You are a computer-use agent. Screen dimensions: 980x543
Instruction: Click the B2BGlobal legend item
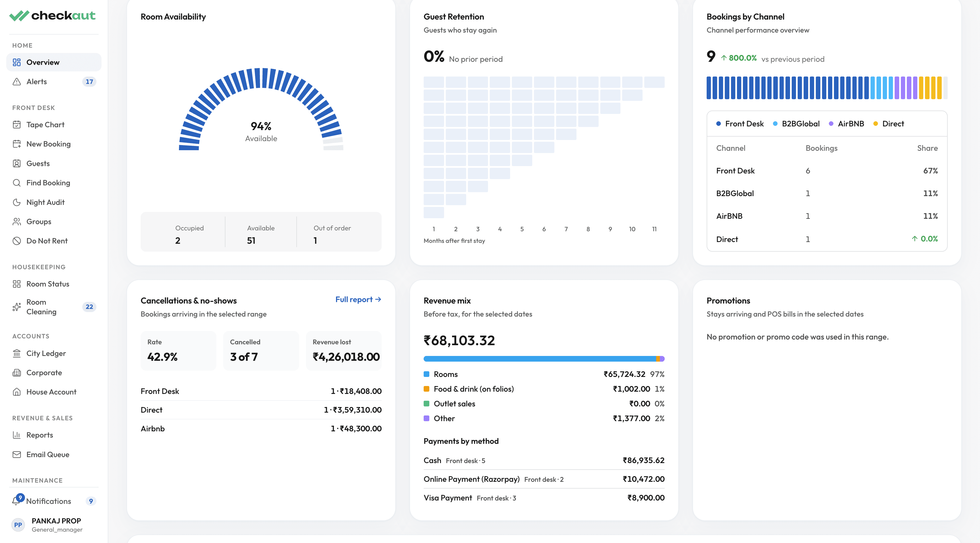[x=796, y=124]
